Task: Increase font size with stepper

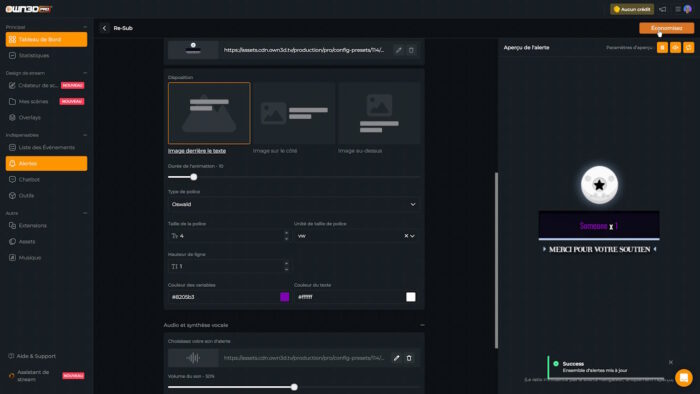Action: (286, 233)
